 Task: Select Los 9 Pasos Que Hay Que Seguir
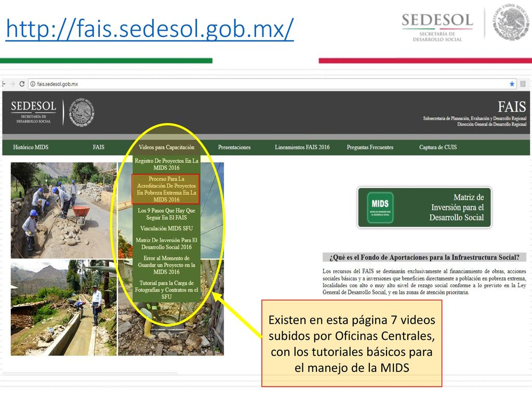pyautogui.click(x=166, y=214)
